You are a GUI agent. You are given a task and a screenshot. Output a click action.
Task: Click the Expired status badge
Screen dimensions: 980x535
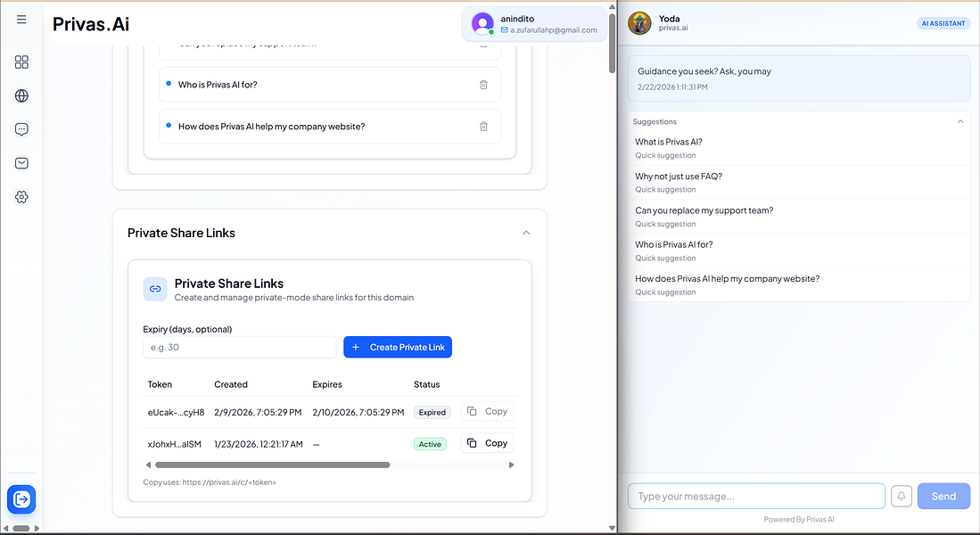(x=432, y=413)
